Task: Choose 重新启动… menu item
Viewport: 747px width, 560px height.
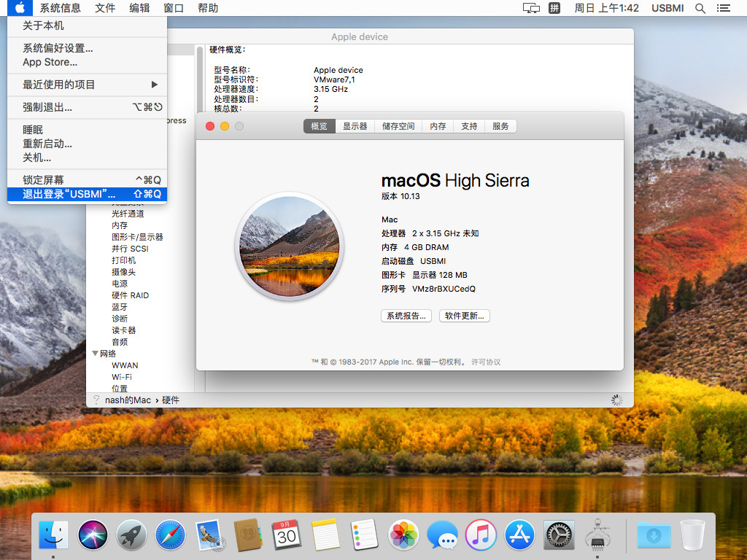Action: click(x=88, y=144)
